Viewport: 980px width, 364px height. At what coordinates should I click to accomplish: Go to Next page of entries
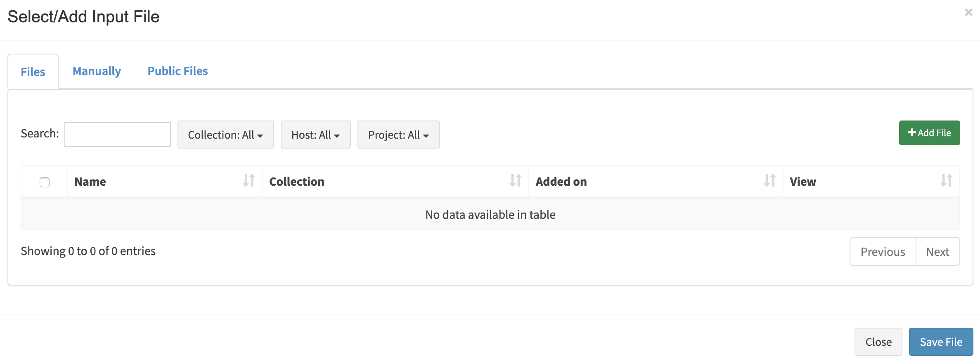[x=937, y=251]
